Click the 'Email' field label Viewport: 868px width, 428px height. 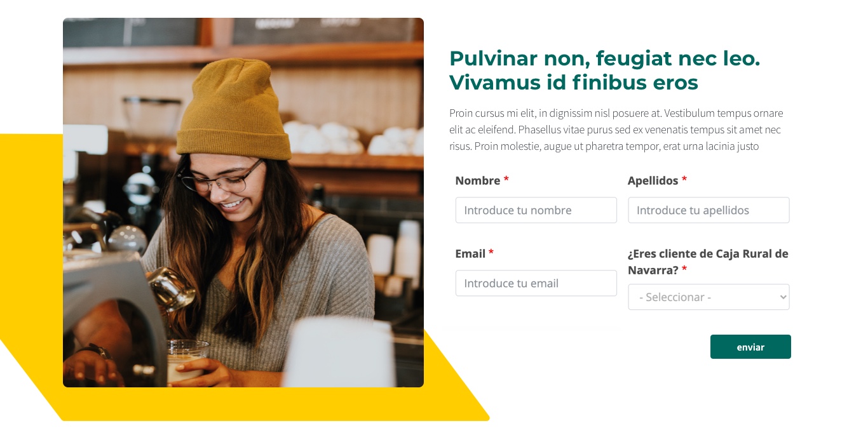[470, 253]
